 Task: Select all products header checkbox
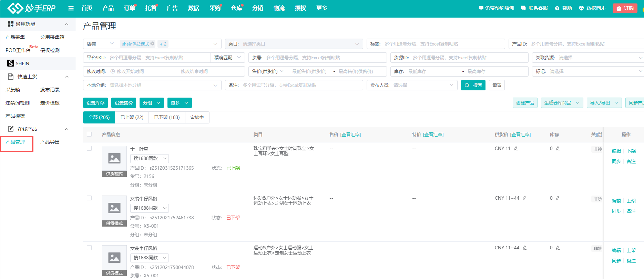pyautogui.click(x=89, y=134)
